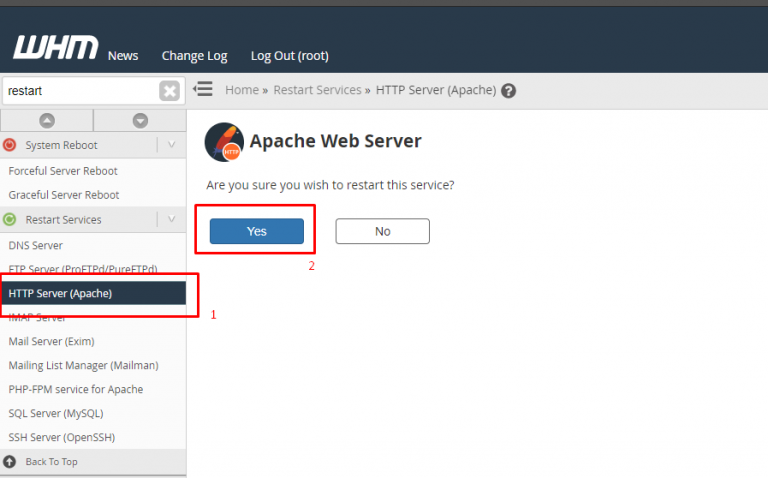Viewport: 768px width, 478px height.
Task: Open the Change Log link
Action: [x=194, y=56]
